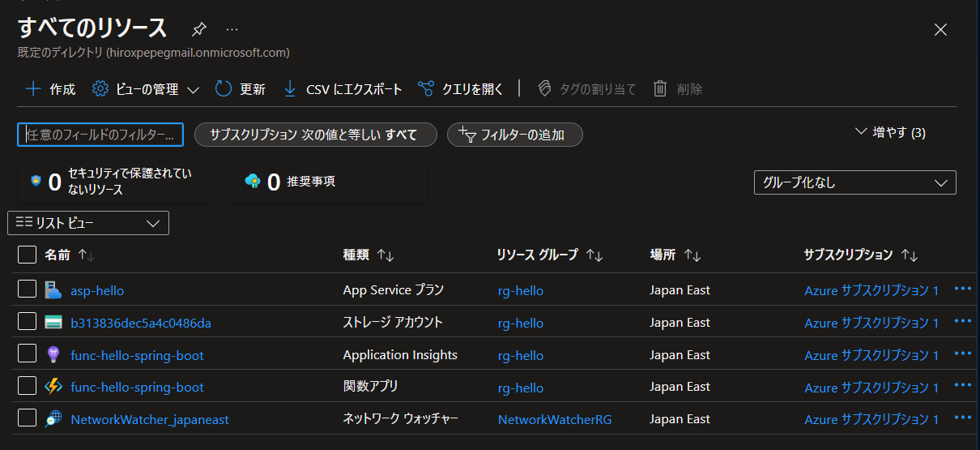Image resolution: width=980 pixels, height=450 pixels.
Task: Focus the 任意のフィールドのフィルター input
Action: pos(100,135)
